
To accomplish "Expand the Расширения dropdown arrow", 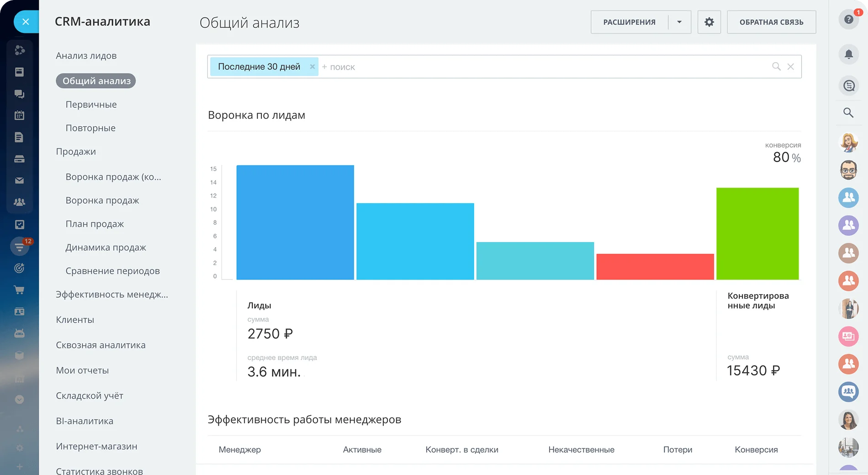I will point(679,22).
